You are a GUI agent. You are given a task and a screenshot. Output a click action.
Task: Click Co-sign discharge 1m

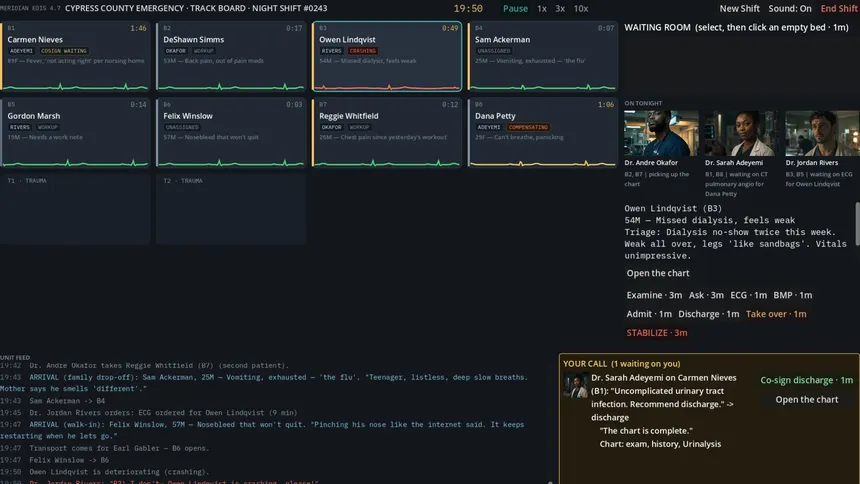pyautogui.click(x=806, y=380)
